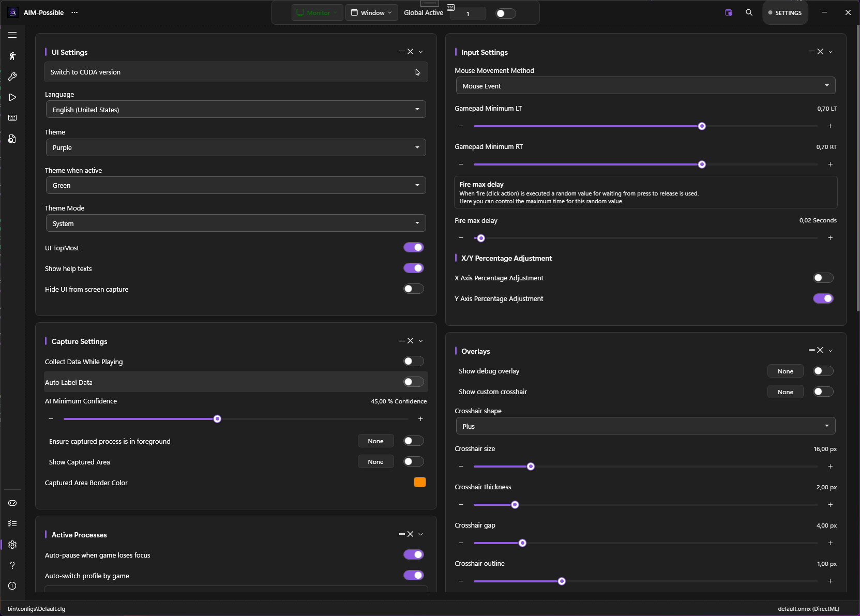Set hotkey None for Ensure captured foreground
The width and height of the screenshot is (860, 616).
point(375,441)
